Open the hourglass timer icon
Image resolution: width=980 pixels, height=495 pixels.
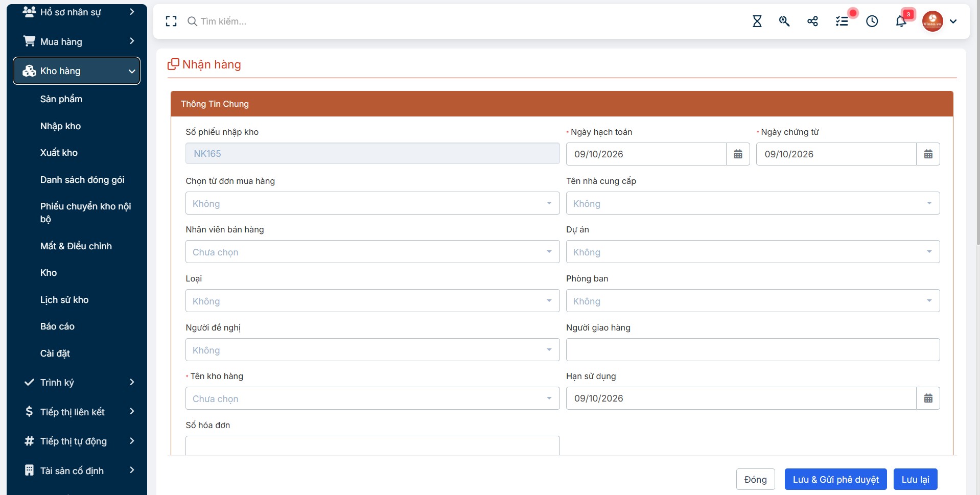click(757, 21)
